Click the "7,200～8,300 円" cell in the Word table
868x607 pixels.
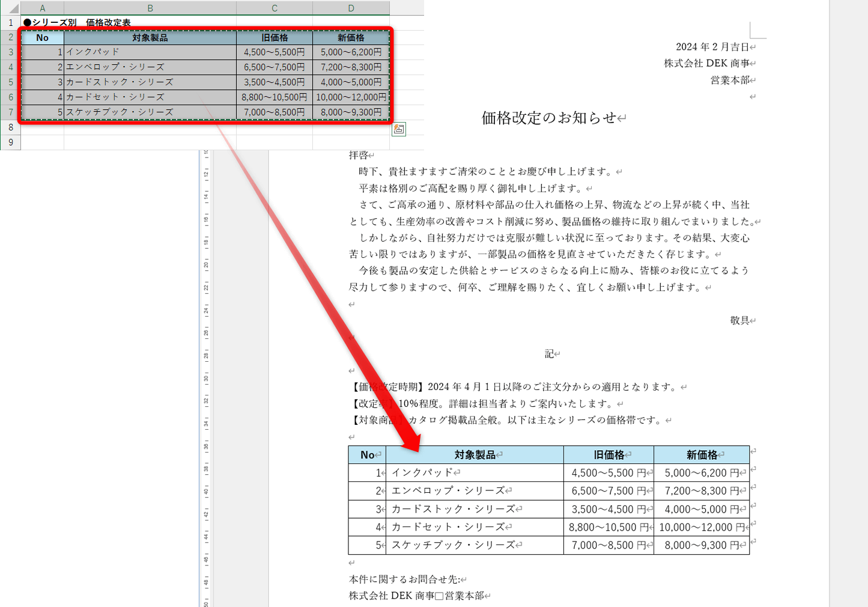[x=702, y=491]
